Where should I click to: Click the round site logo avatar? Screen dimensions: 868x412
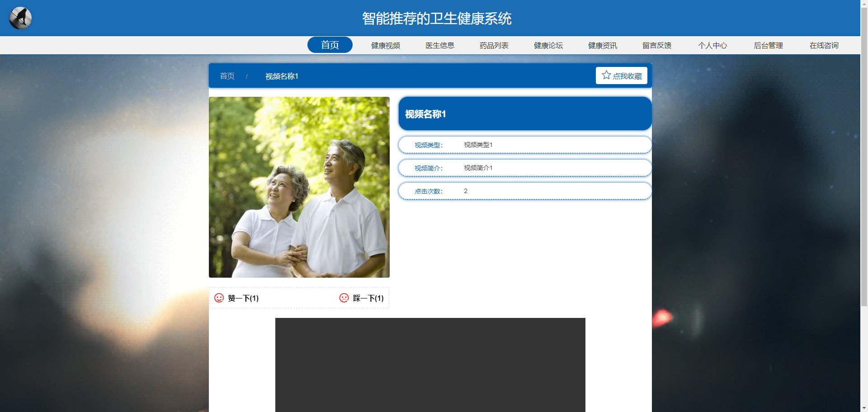point(20,18)
